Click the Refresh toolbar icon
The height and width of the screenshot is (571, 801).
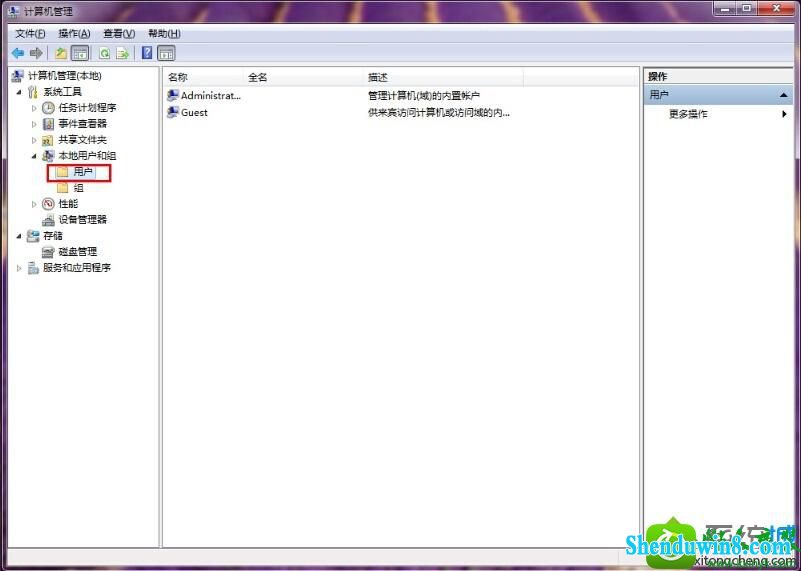point(104,53)
